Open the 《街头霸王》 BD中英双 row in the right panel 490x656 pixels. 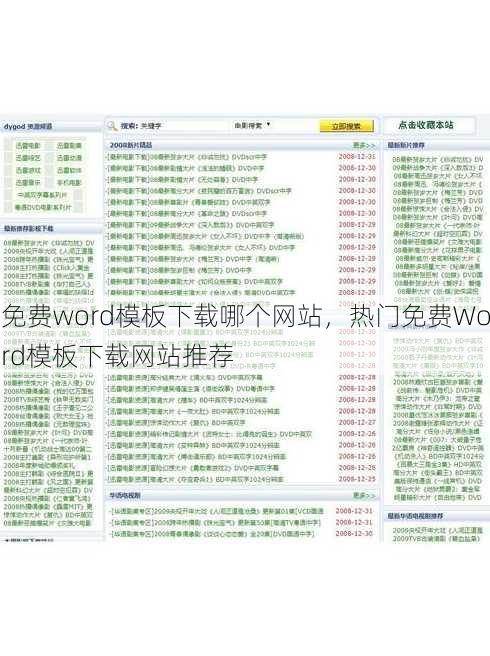(x=438, y=473)
